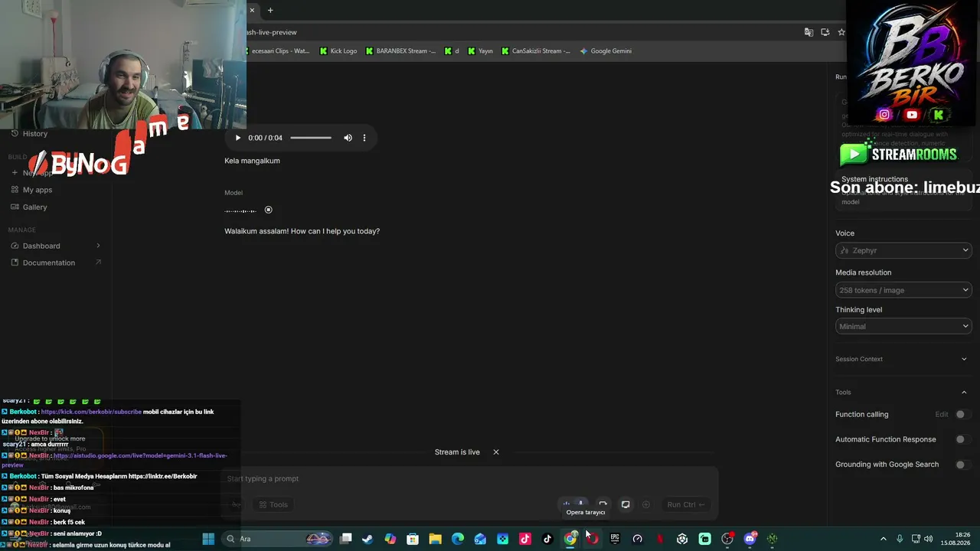Click the translate page icon
This screenshot has width=980, height=551.
[808, 32]
